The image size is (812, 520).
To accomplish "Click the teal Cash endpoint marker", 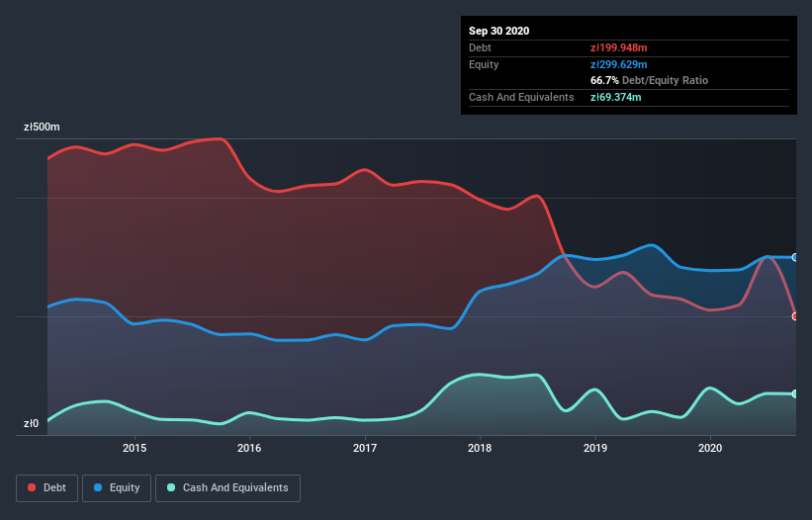I will (x=795, y=393).
